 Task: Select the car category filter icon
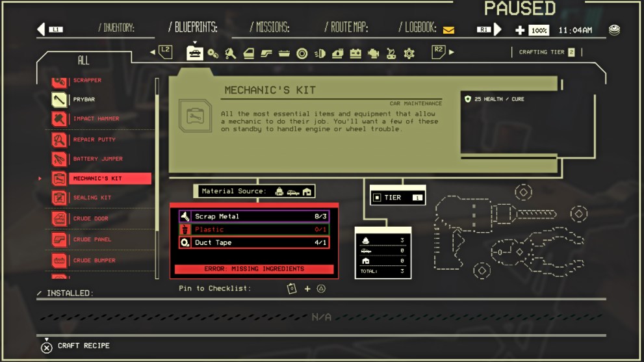tap(194, 53)
